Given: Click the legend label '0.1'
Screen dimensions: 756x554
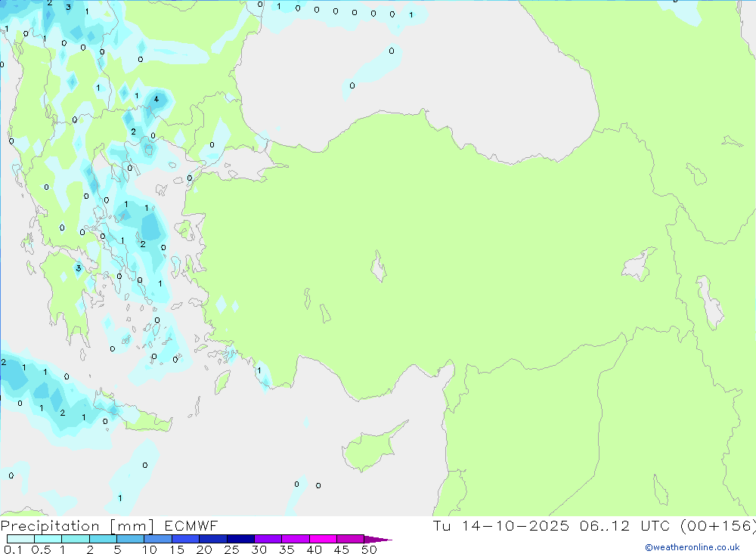Looking at the screenshot, I should tap(13, 549).
